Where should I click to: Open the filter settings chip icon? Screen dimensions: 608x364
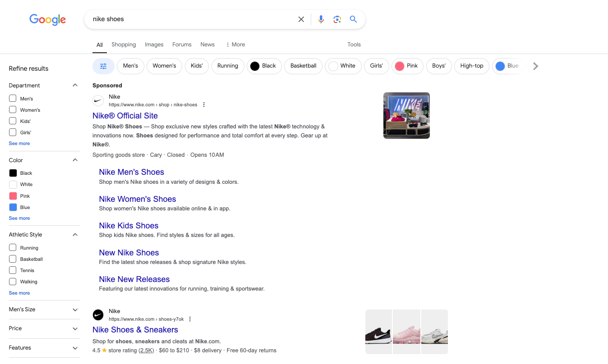103,66
